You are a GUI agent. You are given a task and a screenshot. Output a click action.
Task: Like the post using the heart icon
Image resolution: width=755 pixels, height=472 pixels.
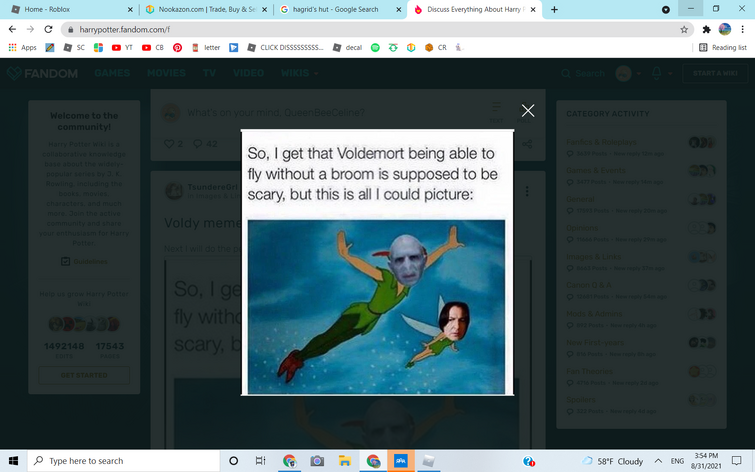tap(169, 144)
